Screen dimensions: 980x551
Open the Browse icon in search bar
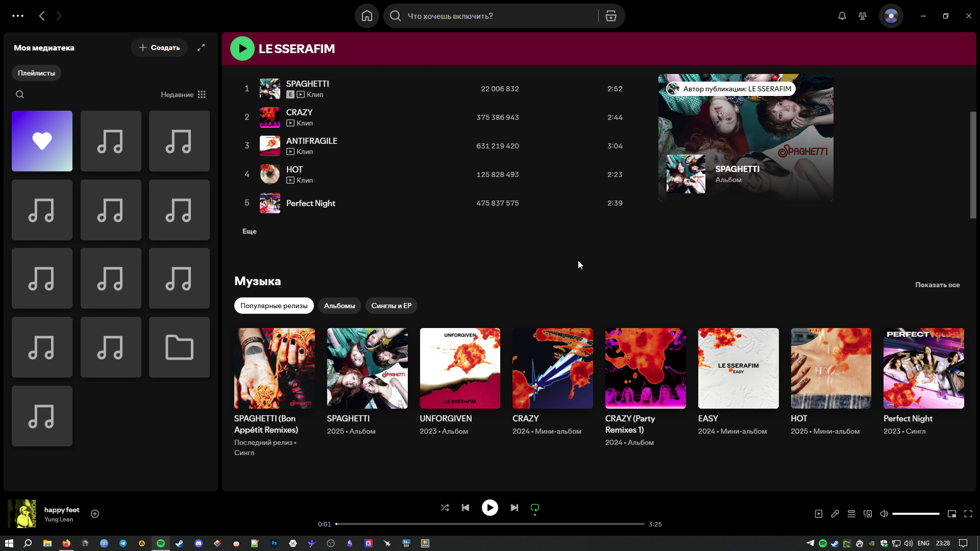tap(611, 16)
